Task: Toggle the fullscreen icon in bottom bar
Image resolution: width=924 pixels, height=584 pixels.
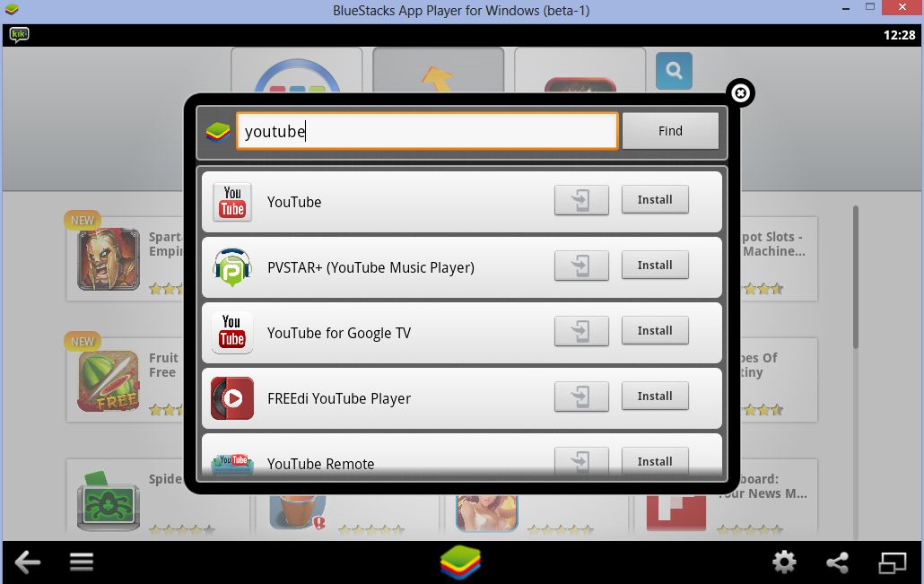Action: (893, 562)
